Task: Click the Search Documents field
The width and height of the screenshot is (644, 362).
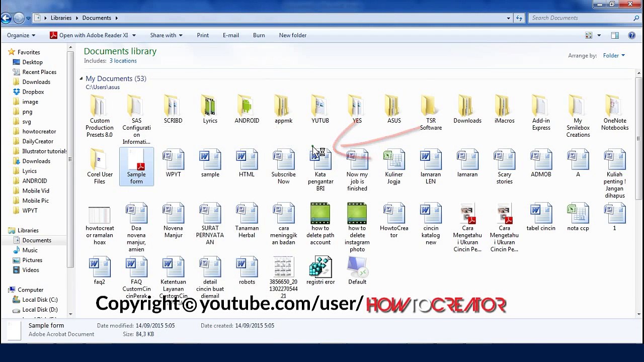Action: click(x=579, y=18)
